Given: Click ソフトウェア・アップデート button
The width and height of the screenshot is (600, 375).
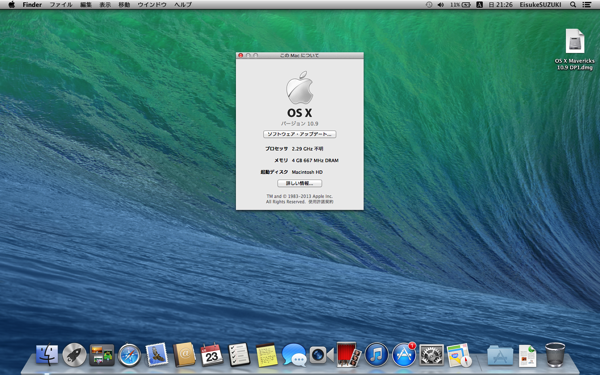Looking at the screenshot, I should [300, 134].
